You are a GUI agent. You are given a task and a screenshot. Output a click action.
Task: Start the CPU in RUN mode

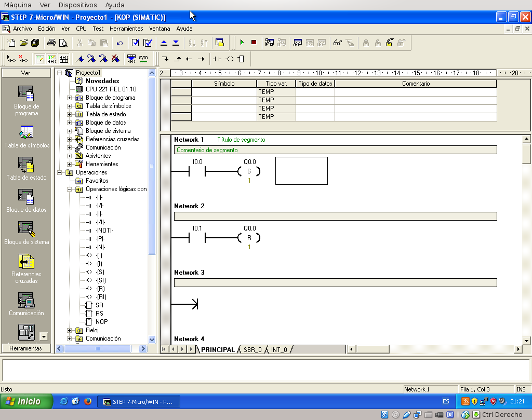[x=242, y=42]
